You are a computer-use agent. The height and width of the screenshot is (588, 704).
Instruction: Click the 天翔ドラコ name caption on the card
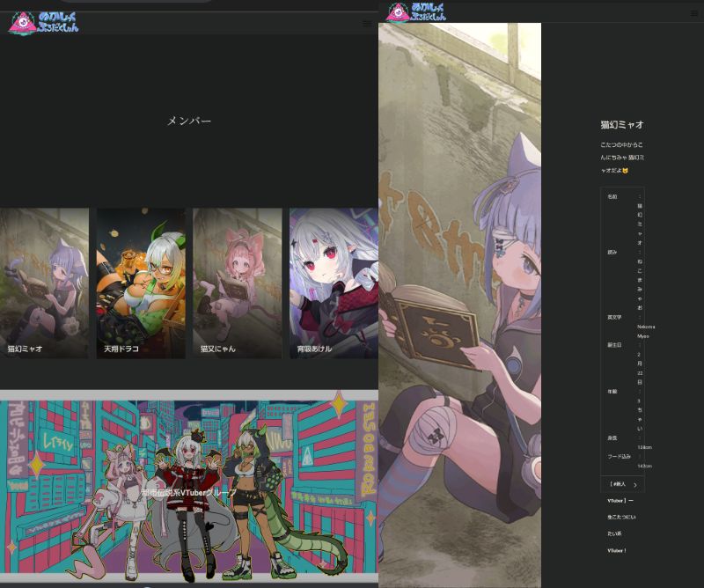tap(121, 349)
